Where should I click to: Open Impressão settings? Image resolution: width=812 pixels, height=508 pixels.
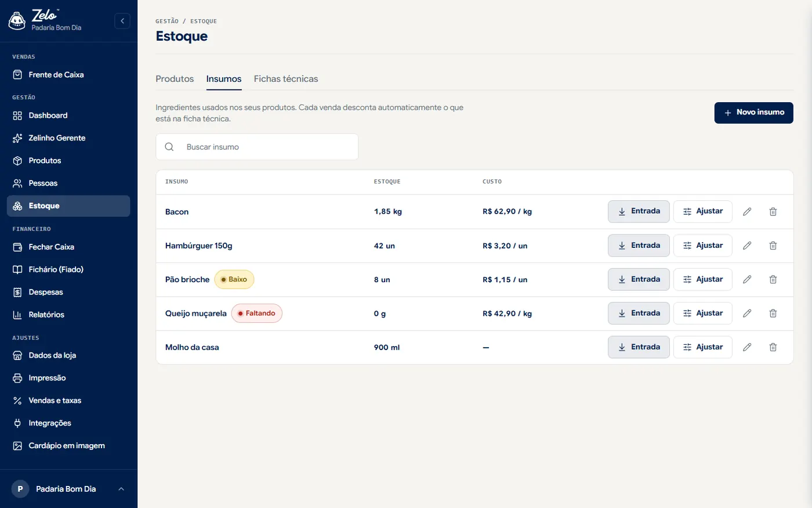68,378
